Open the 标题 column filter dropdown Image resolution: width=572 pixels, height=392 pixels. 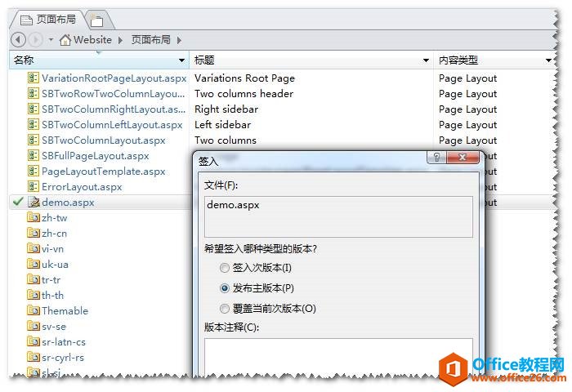pos(426,60)
